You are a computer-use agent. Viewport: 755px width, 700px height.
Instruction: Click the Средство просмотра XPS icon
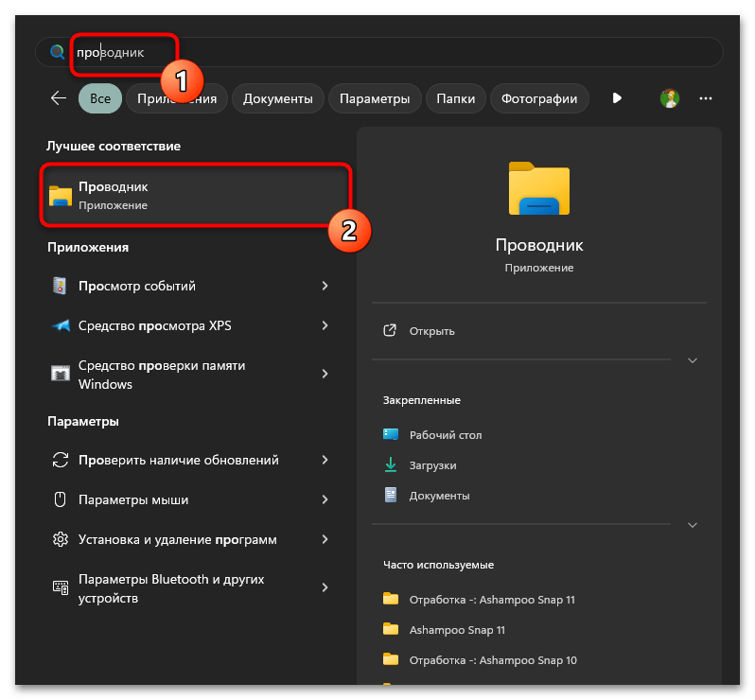pos(61,326)
